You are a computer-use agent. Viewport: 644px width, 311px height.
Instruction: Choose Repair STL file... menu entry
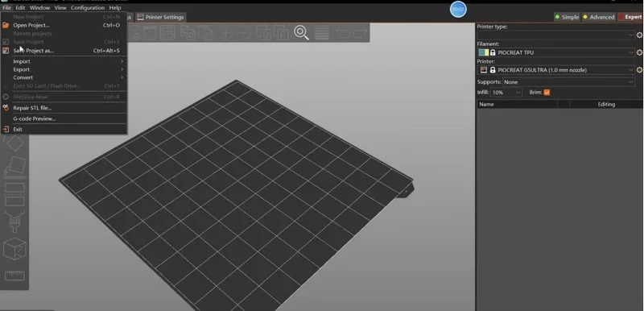(x=64, y=108)
